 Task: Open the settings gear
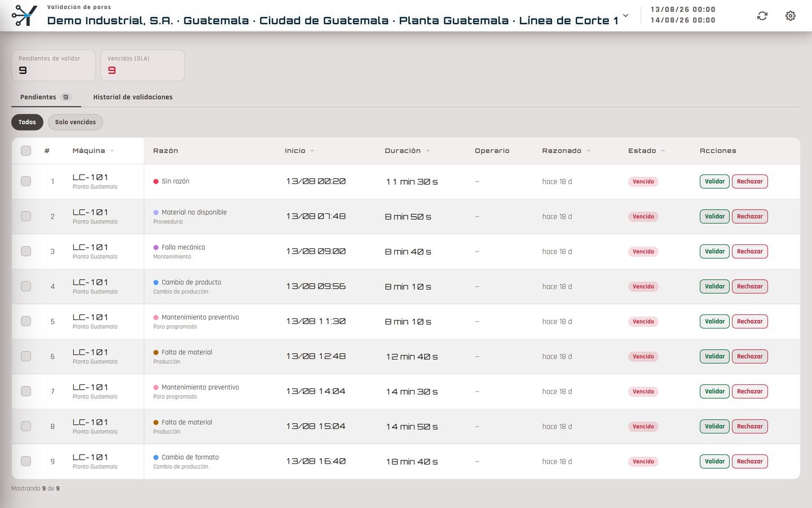[791, 16]
